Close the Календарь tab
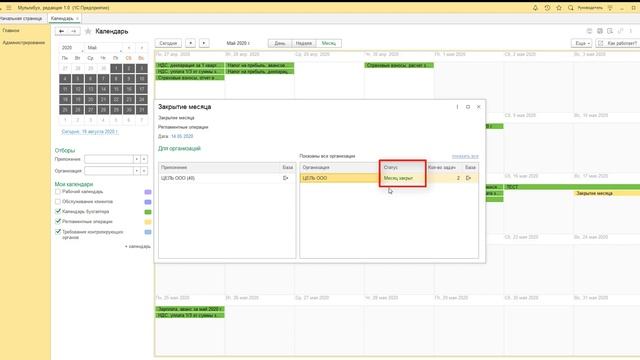The height and width of the screenshot is (360, 640). pyautogui.click(x=77, y=18)
